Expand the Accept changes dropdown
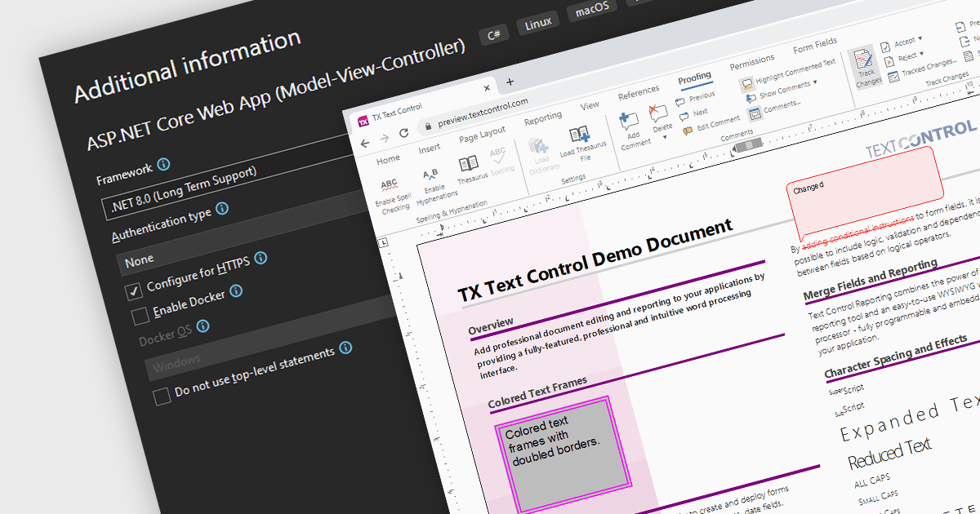Image resolution: width=980 pixels, height=514 pixels. click(920, 38)
